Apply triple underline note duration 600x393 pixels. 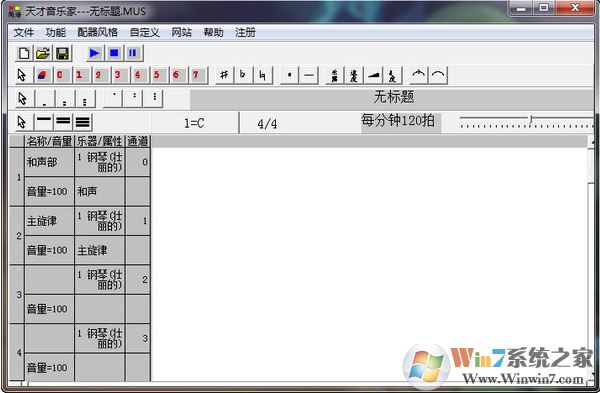point(83,122)
